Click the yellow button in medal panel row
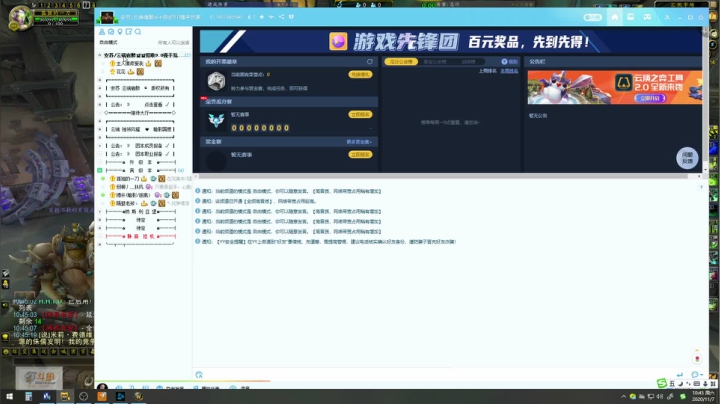 [x=360, y=74]
